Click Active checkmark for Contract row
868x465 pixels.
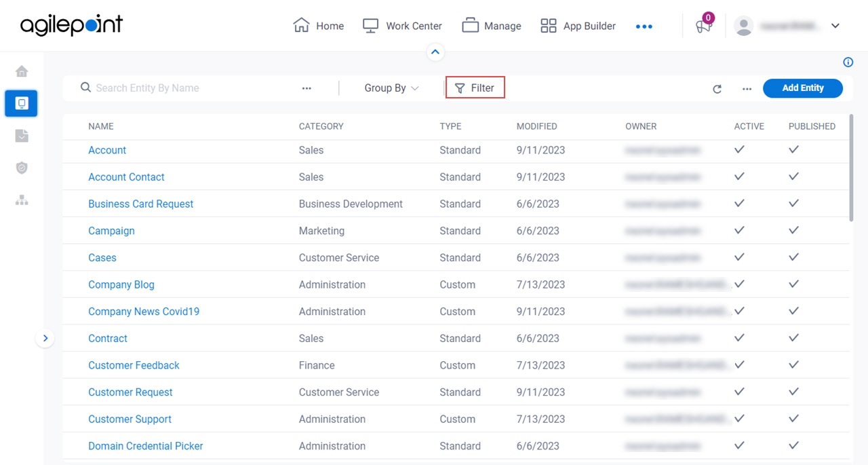(x=740, y=337)
